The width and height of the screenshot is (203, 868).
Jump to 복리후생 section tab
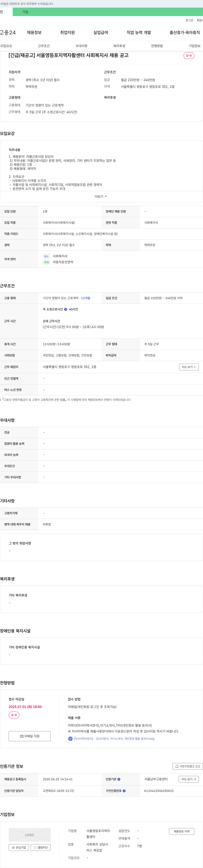[119, 46]
